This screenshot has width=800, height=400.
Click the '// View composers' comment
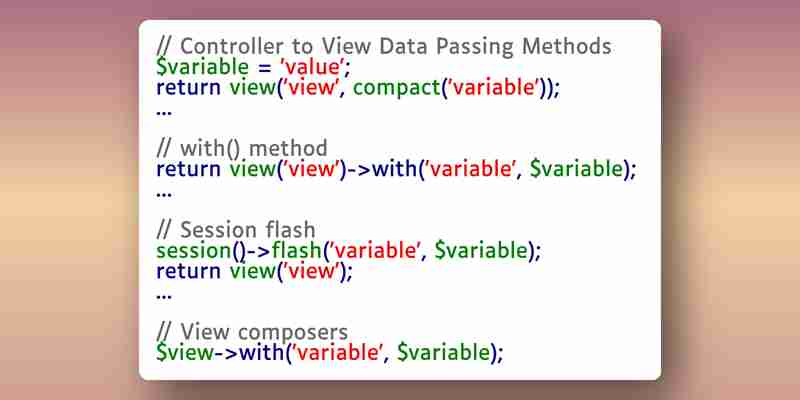coord(252,332)
